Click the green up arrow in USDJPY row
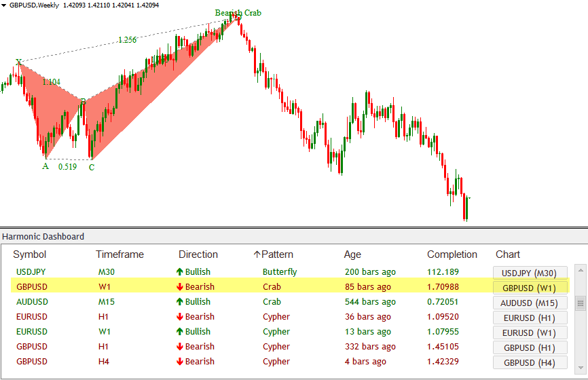588x380 pixels. click(x=179, y=272)
